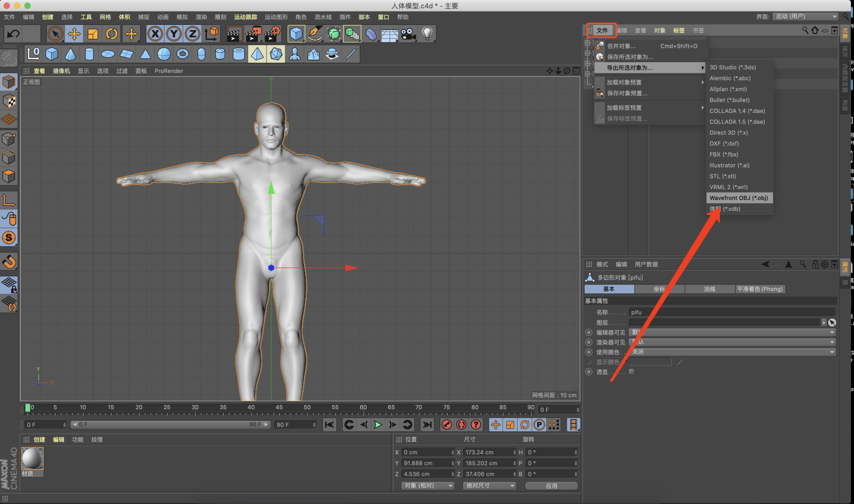Click the Undo arrow icon
854x504 pixels.
(13, 34)
